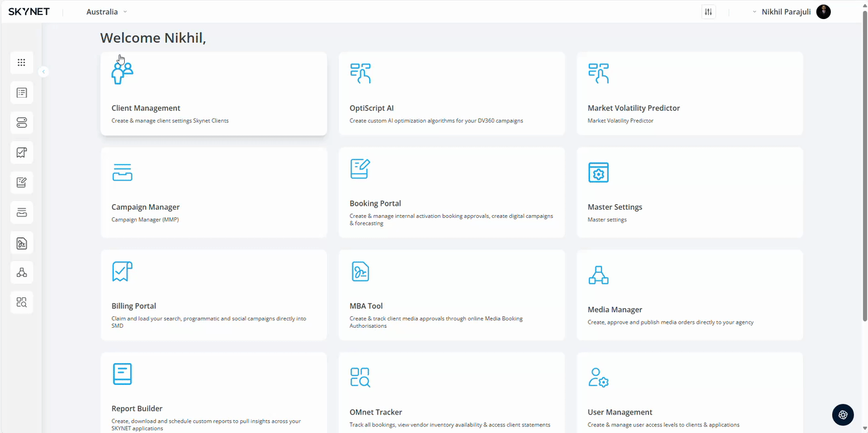
Task: Click the Campaign Manager tray icon
Action: (122, 172)
